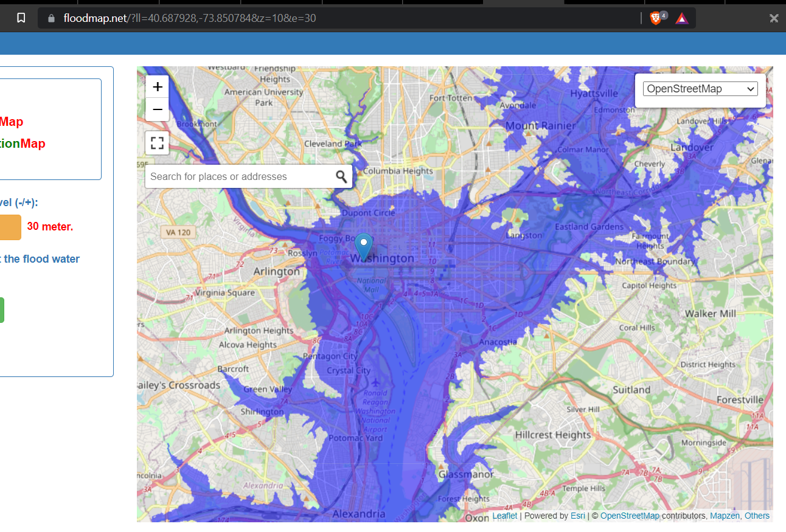Click the orange button beside 30 meter
The image size is (786, 532).
(x=10, y=227)
